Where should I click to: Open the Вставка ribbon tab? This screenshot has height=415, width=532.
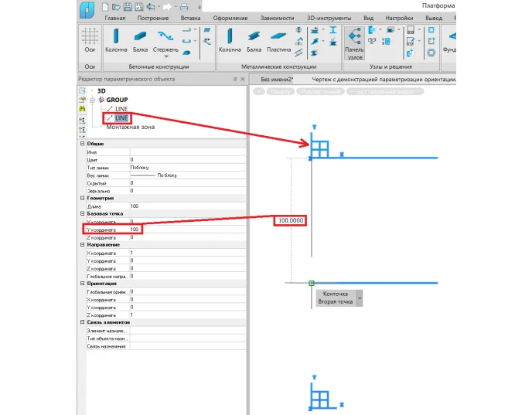coord(190,19)
